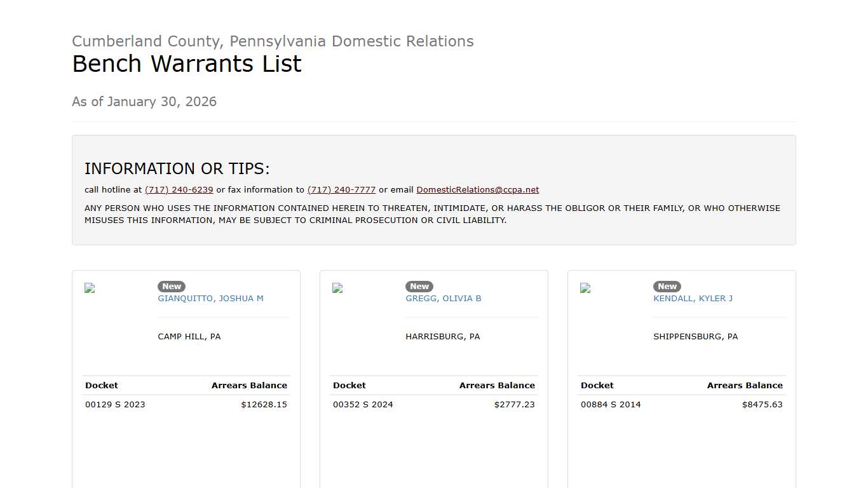868x488 pixels.
Task: Select docket number 00129 S 2023
Action: [115, 405]
